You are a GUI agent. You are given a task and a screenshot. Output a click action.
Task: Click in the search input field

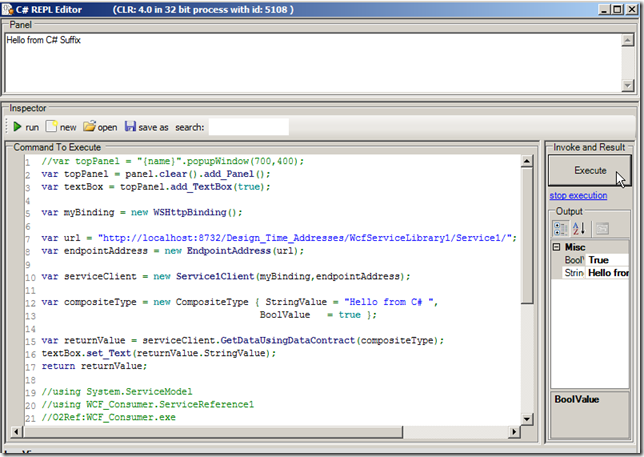pyautogui.click(x=248, y=127)
